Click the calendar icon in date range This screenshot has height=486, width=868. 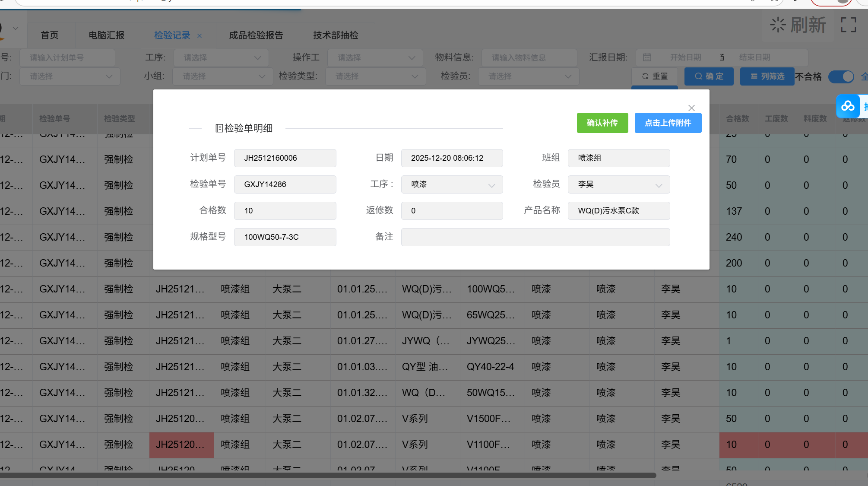pos(647,57)
